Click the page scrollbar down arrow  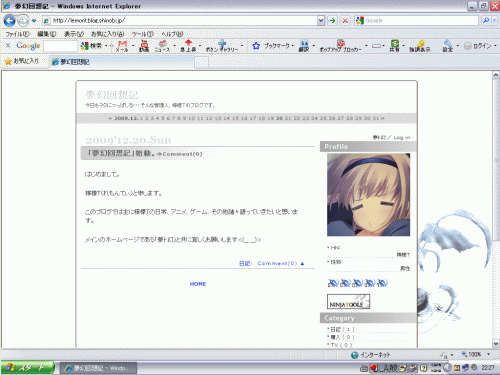tap(496, 343)
